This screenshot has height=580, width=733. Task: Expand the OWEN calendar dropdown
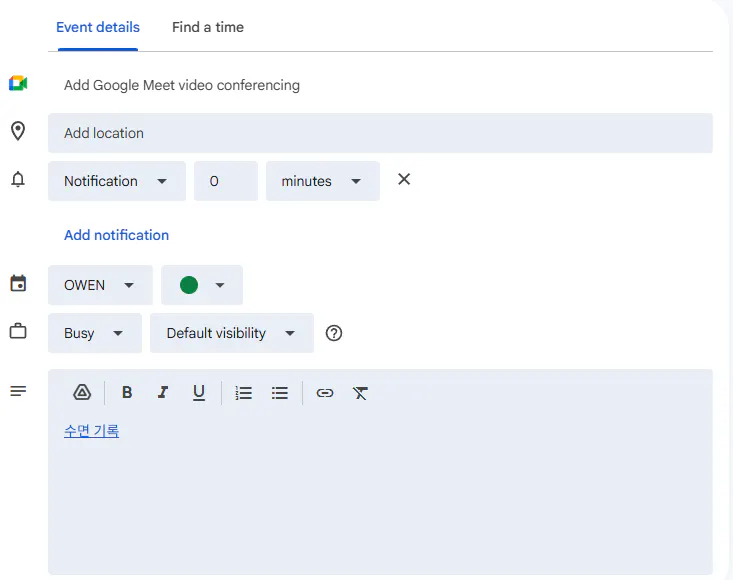[100, 285]
